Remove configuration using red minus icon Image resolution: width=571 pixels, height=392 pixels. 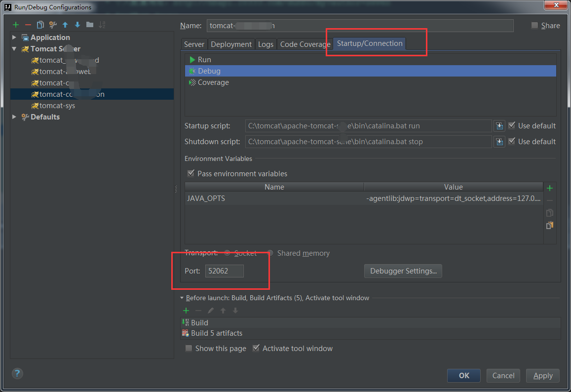[x=28, y=25]
